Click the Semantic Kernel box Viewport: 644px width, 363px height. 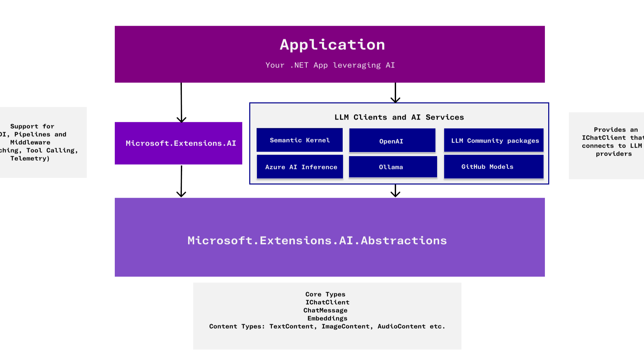pyautogui.click(x=300, y=140)
